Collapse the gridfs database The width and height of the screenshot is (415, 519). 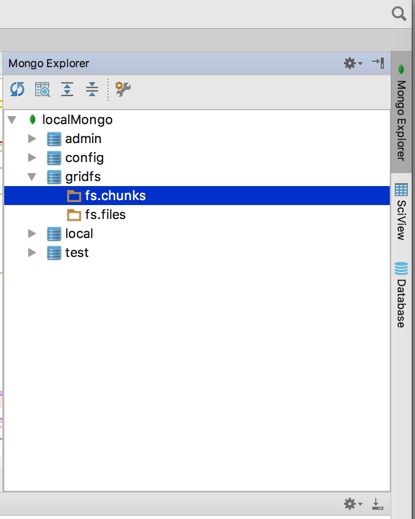coord(32,177)
